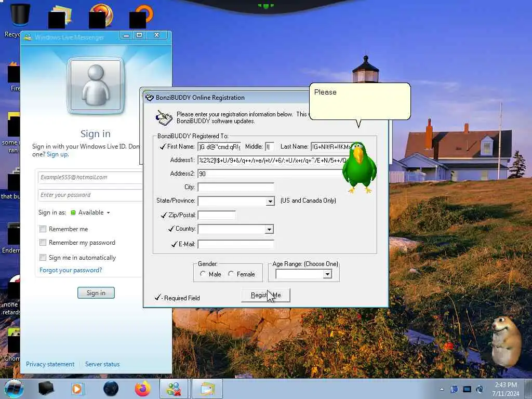532x399 pixels.
Task: Close the Windows Live Messenger window
Action: [157, 35]
